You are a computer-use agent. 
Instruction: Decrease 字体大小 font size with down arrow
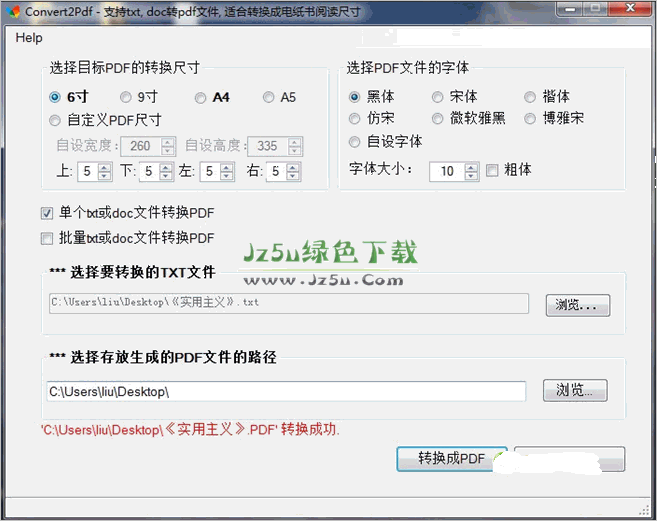click(x=471, y=175)
